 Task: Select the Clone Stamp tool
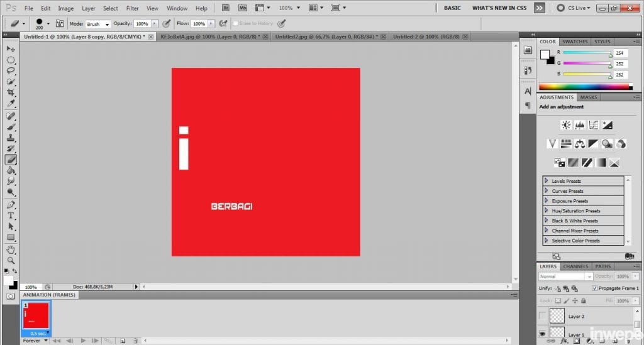pos(11,138)
